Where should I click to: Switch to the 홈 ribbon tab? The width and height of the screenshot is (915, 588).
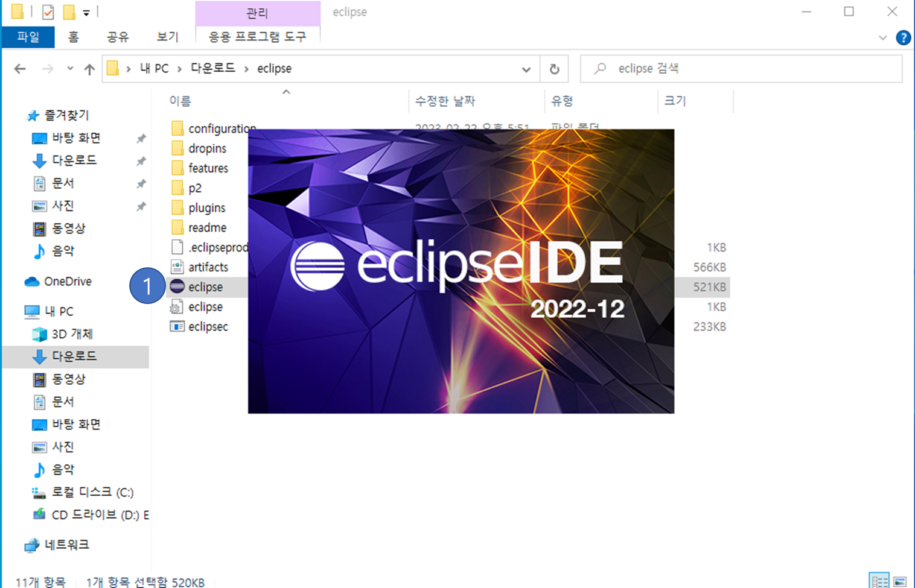(73, 37)
